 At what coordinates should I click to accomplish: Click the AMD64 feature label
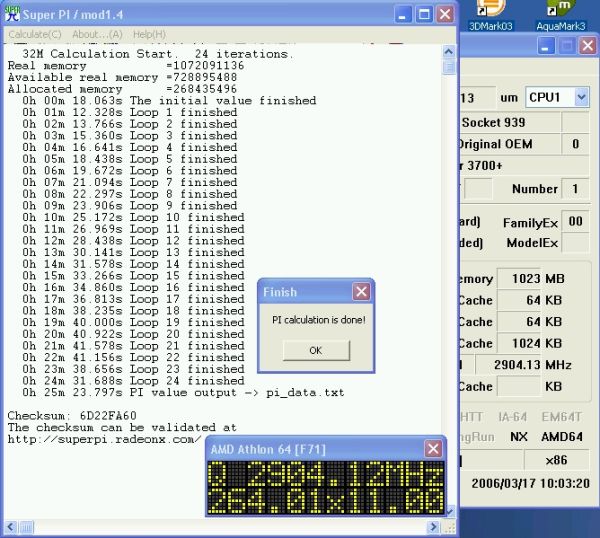(562, 437)
